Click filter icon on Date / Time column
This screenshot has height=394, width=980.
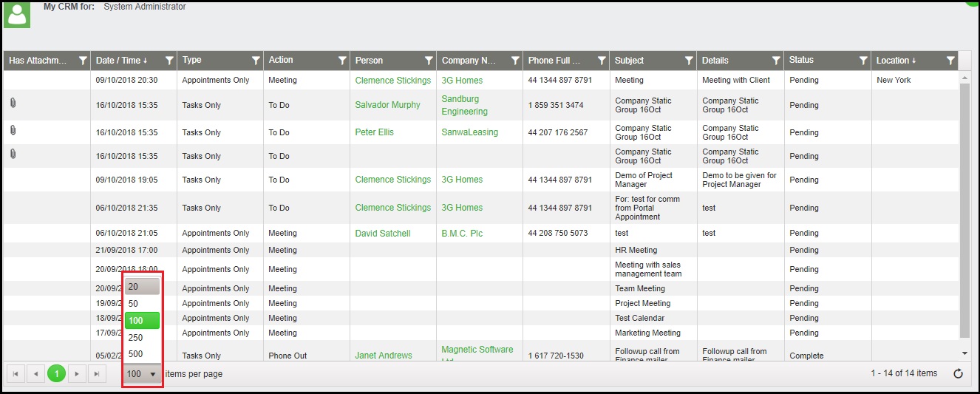[x=169, y=61]
